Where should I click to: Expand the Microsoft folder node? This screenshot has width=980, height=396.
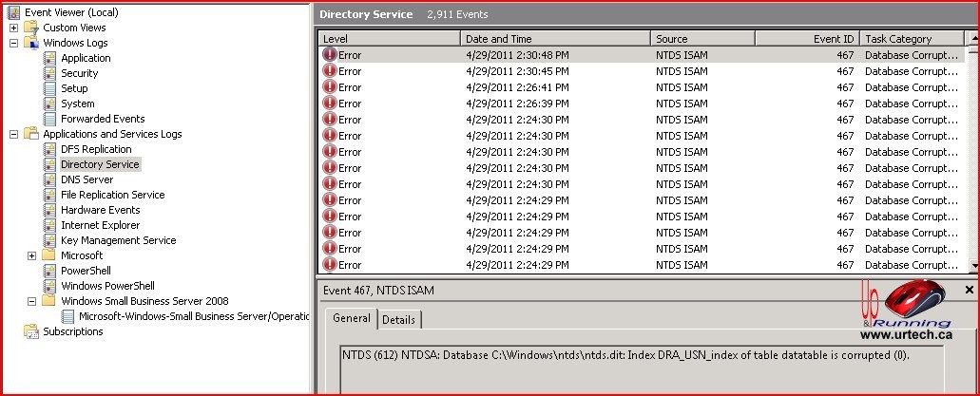[x=32, y=255]
